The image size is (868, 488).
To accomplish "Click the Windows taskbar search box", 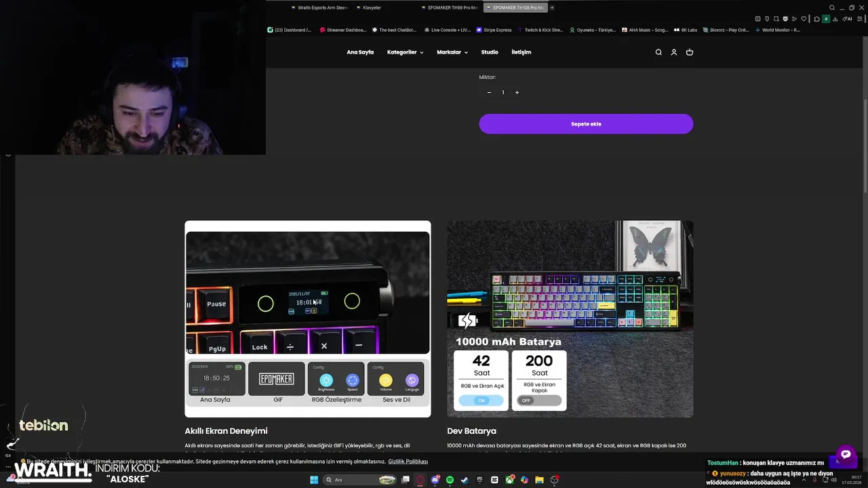I will pyautogui.click(x=361, y=480).
